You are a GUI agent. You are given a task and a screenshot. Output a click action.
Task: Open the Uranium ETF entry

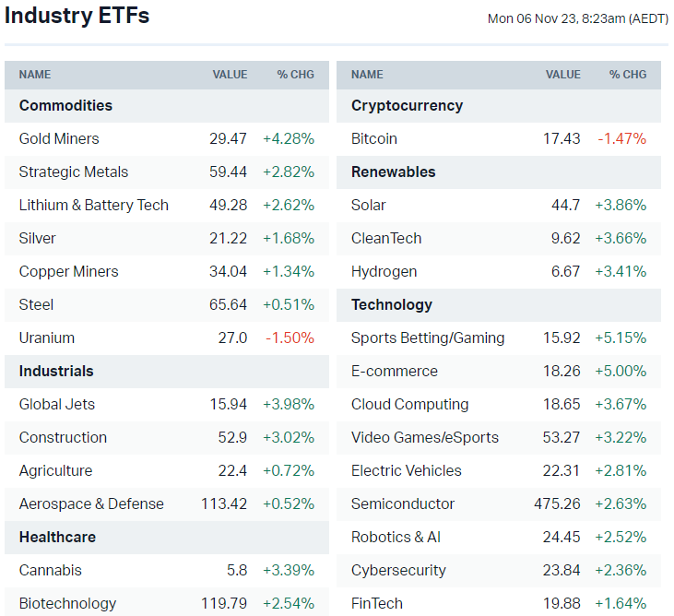[47, 338]
